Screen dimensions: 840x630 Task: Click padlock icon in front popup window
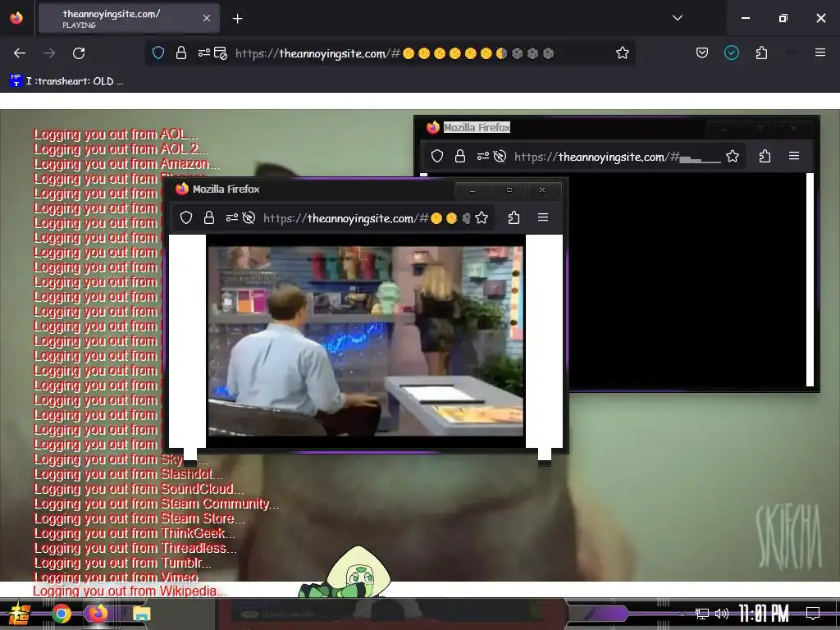(209, 217)
